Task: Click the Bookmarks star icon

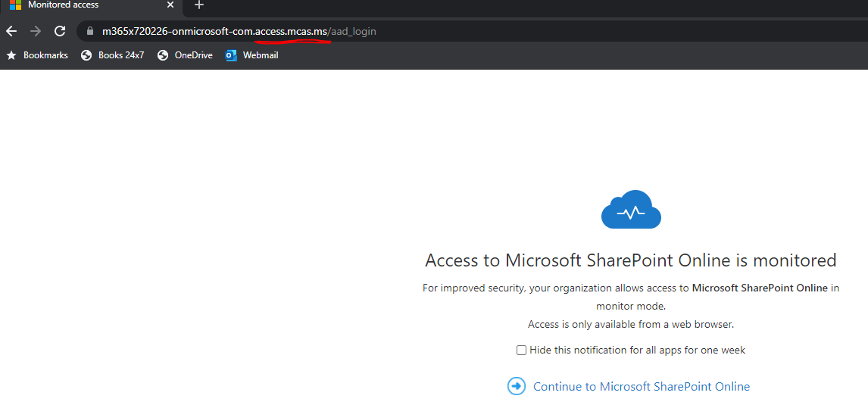Action: pos(11,55)
